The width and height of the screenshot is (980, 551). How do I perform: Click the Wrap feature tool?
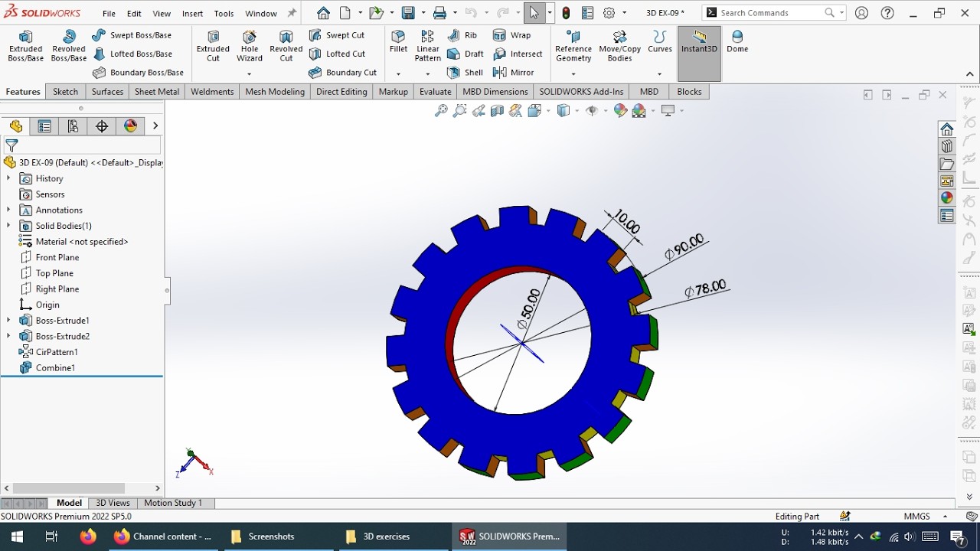point(512,35)
